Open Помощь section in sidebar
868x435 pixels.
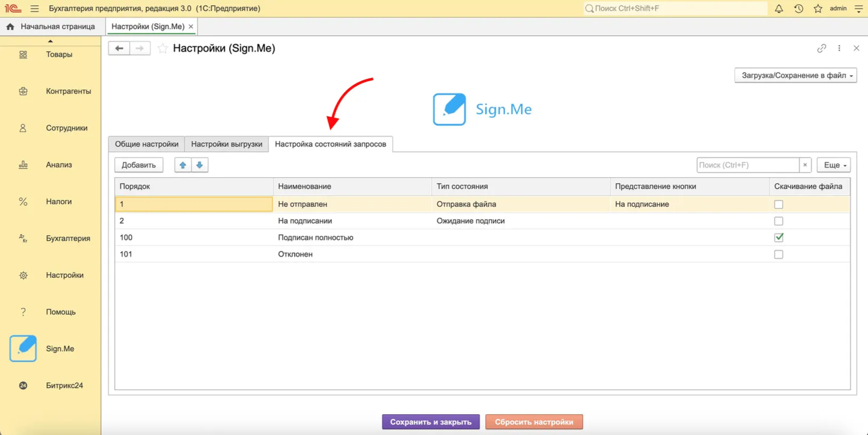tap(50, 312)
